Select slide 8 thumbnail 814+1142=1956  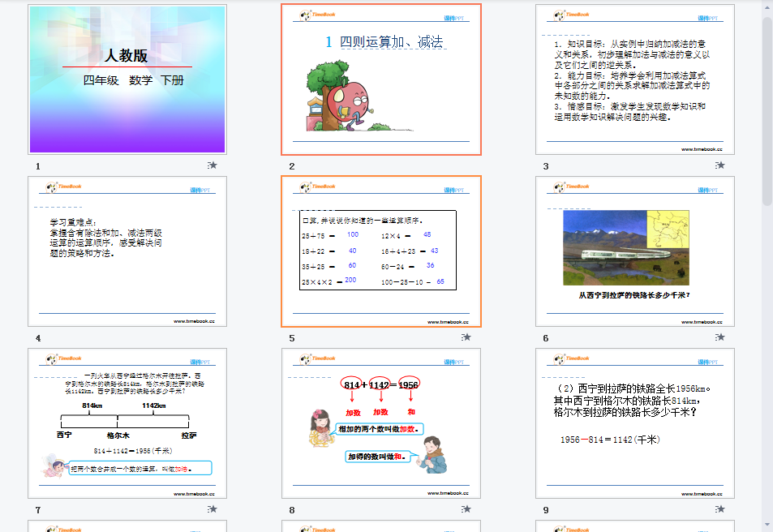coord(381,423)
